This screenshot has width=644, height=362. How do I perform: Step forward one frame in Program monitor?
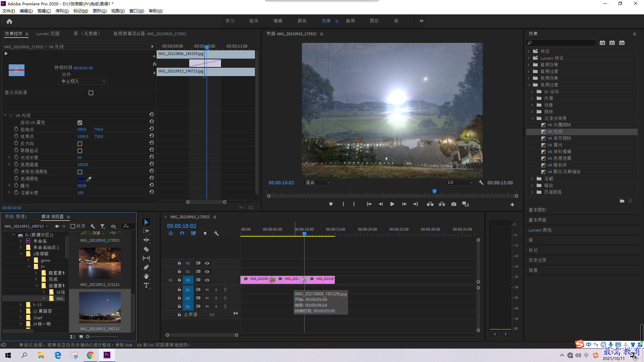click(404, 204)
